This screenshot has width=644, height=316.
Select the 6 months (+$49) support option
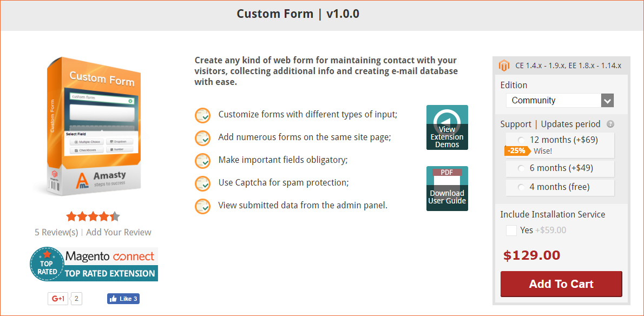(521, 168)
